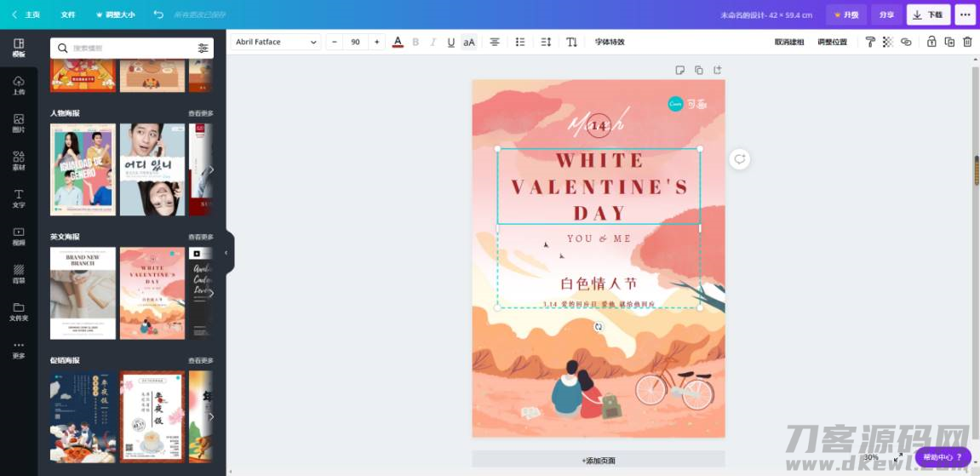Click 查看更多 for 英文海报
Image resolution: width=980 pixels, height=476 pixels.
point(201,237)
